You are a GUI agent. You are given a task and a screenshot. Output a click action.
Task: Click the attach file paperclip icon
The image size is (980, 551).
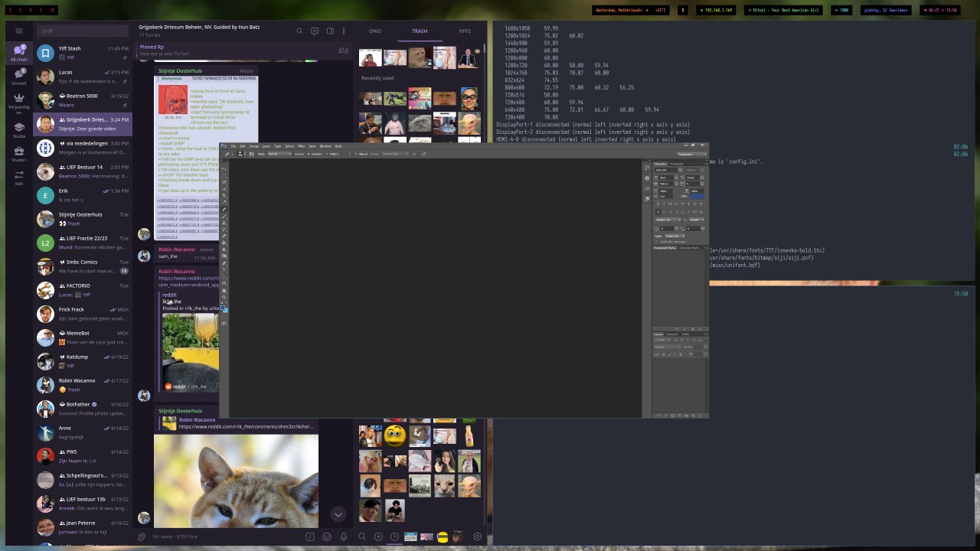point(142,537)
